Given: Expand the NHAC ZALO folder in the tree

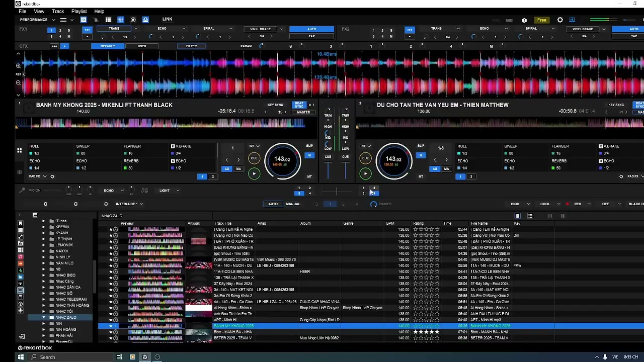Looking at the screenshot, I should tap(44, 318).
